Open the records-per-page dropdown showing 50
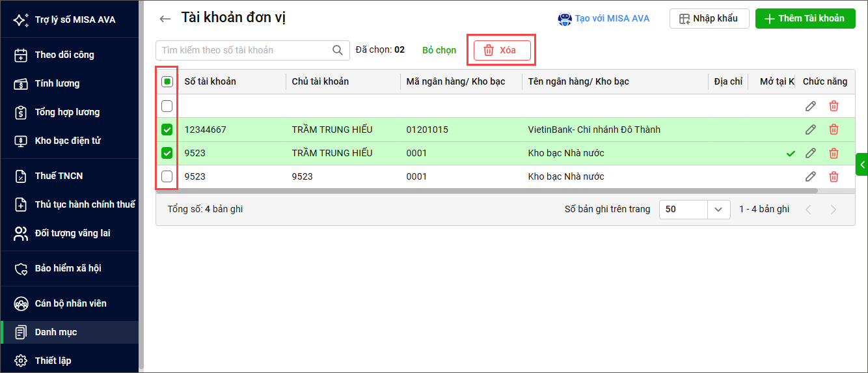This screenshot has height=373, width=868. click(718, 210)
